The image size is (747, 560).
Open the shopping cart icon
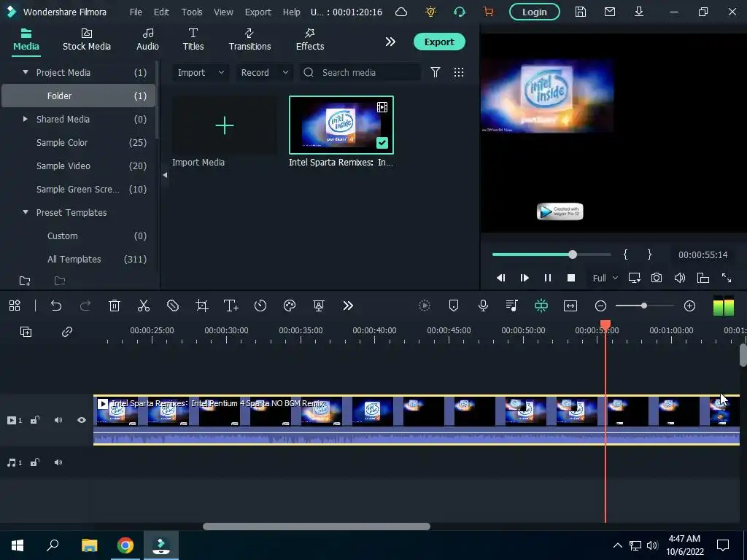click(488, 12)
